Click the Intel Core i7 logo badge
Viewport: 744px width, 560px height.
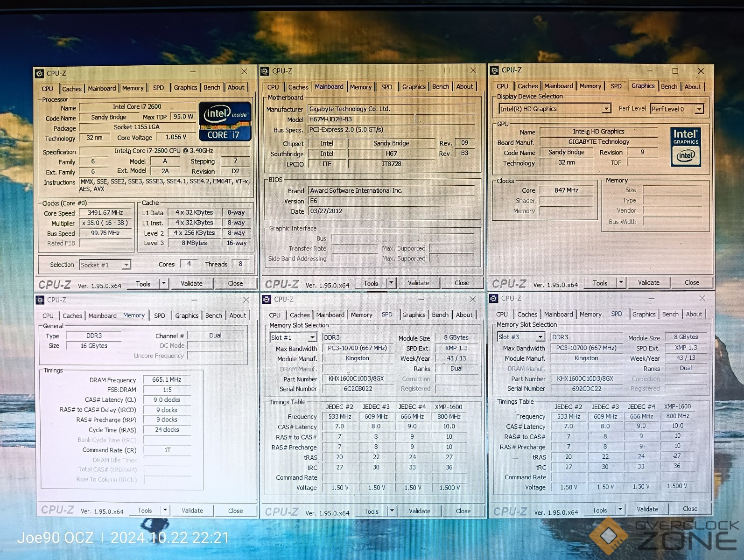click(225, 121)
